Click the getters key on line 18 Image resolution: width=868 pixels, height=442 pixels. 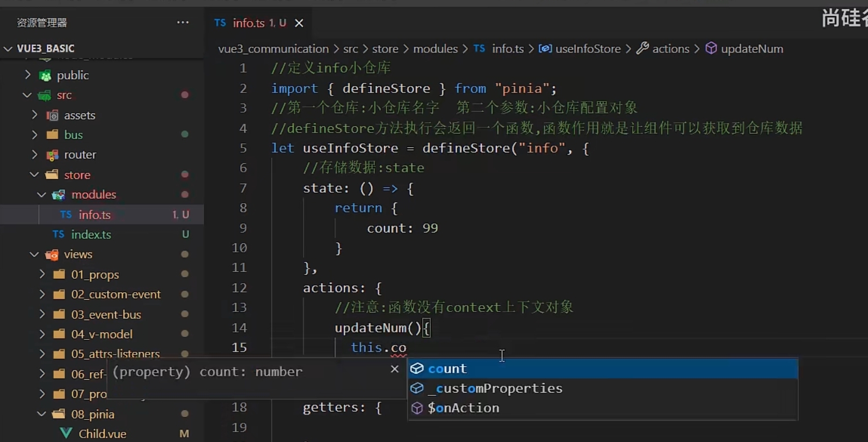pos(330,408)
